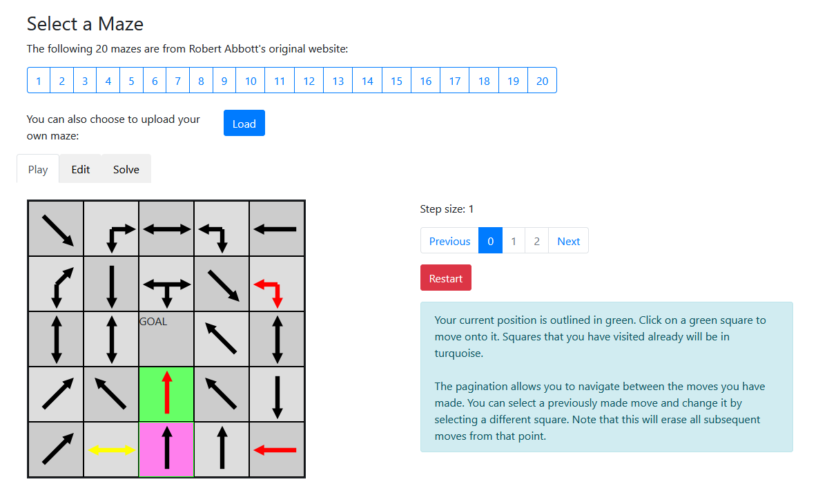Go to the Previous move

pyautogui.click(x=449, y=241)
